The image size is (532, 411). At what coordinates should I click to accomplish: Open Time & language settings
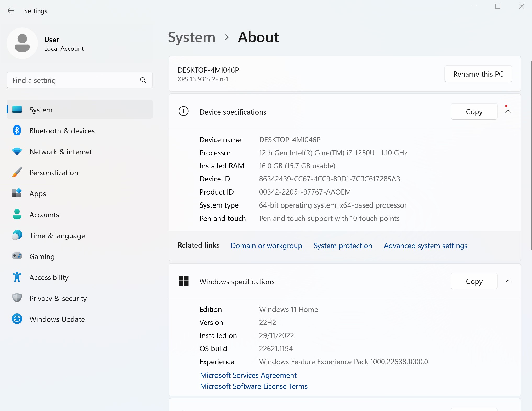point(80,235)
